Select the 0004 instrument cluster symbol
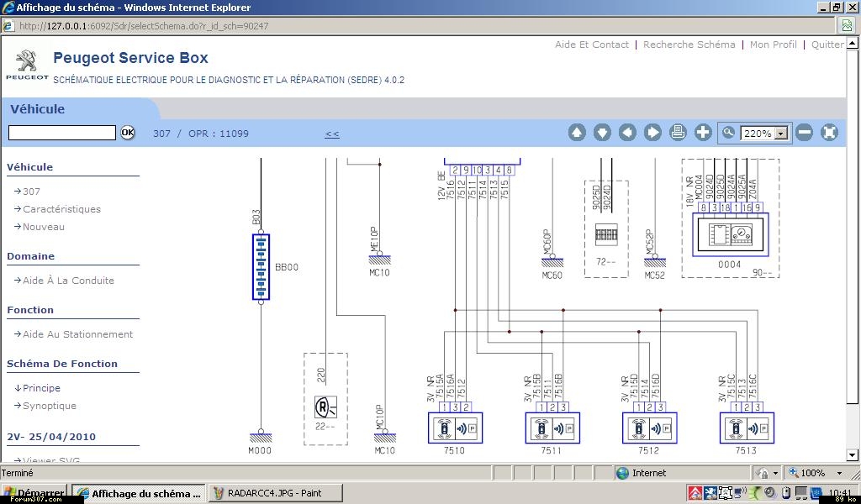 coord(731,234)
